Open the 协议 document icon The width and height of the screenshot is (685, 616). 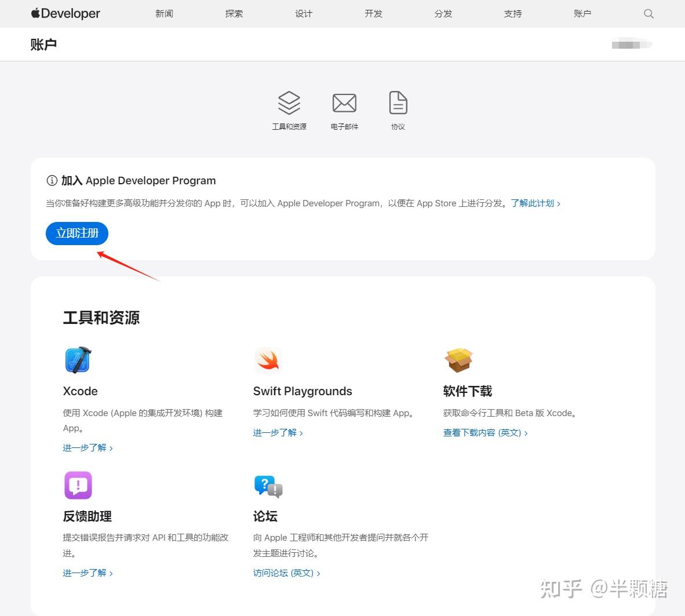tap(398, 104)
